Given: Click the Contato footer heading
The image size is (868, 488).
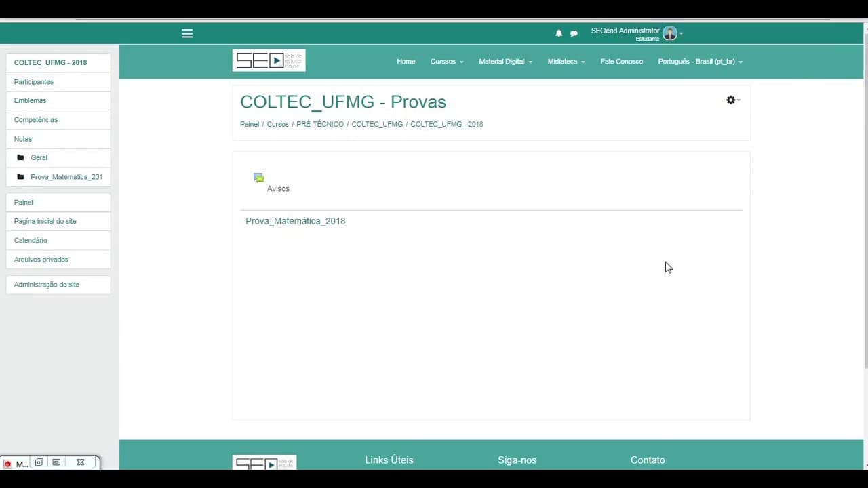Looking at the screenshot, I should [648, 460].
